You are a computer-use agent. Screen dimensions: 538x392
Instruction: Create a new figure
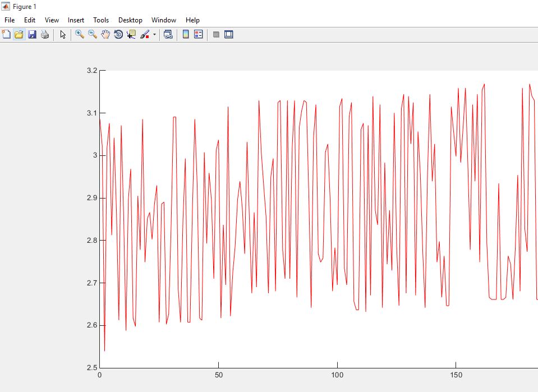click(7, 34)
